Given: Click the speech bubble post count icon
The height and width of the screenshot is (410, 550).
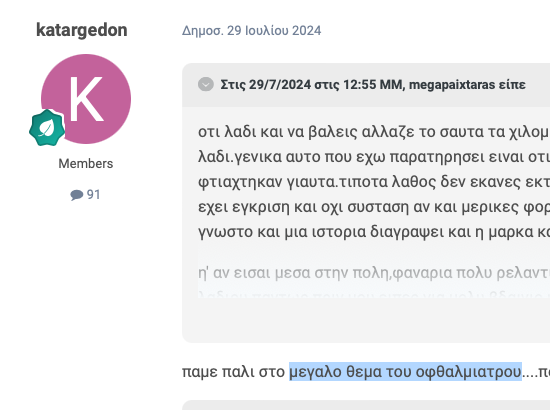Looking at the screenshot, I should pos(76,195).
